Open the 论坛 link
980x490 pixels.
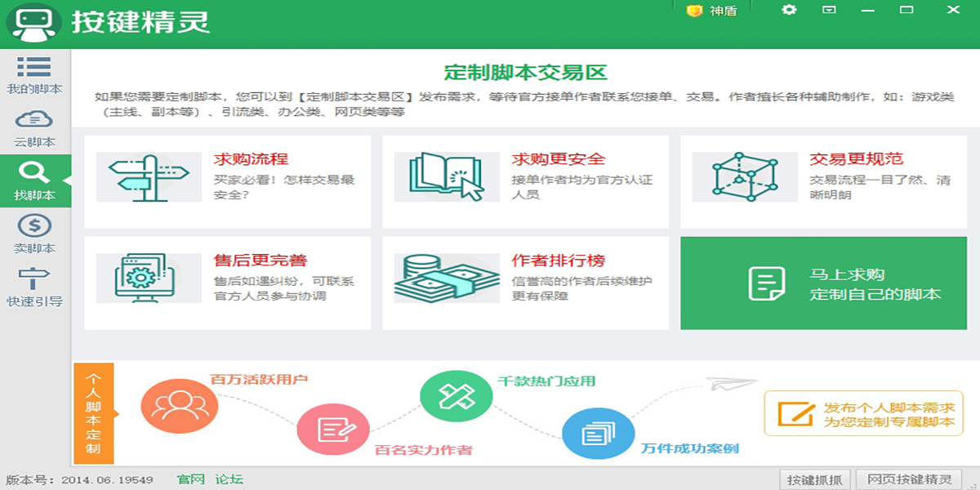click(229, 479)
